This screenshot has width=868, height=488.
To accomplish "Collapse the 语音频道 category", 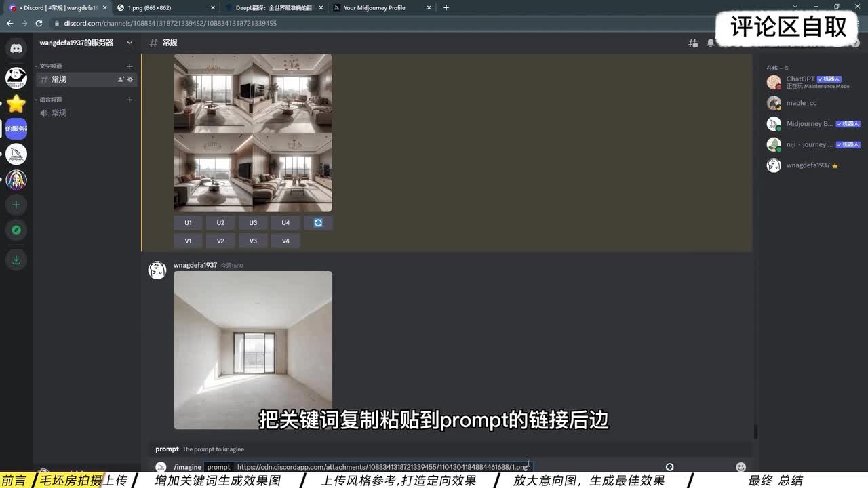I will pyautogui.click(x=50, y=100).
